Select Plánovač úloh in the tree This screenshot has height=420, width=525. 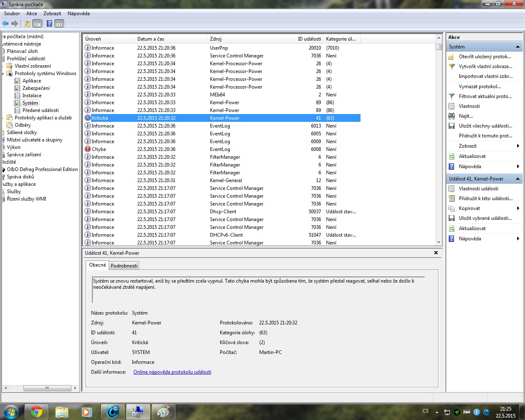(22, 51)
